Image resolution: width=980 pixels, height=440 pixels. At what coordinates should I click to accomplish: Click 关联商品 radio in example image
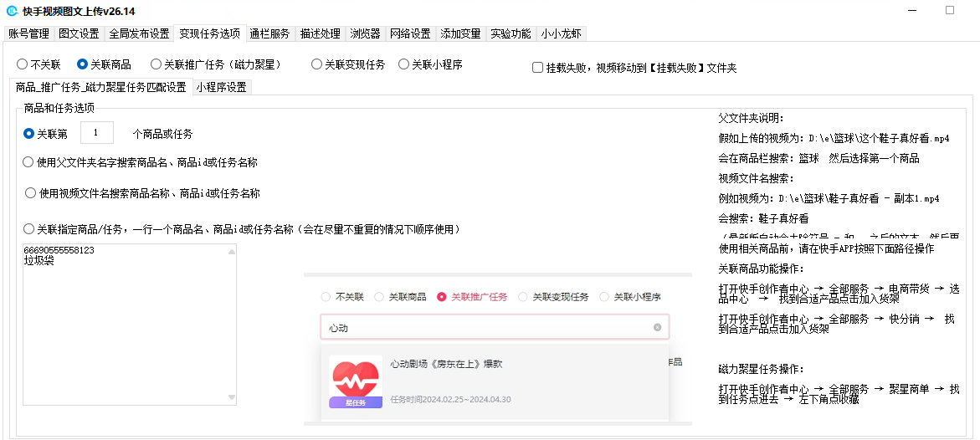tap(379, 297)
